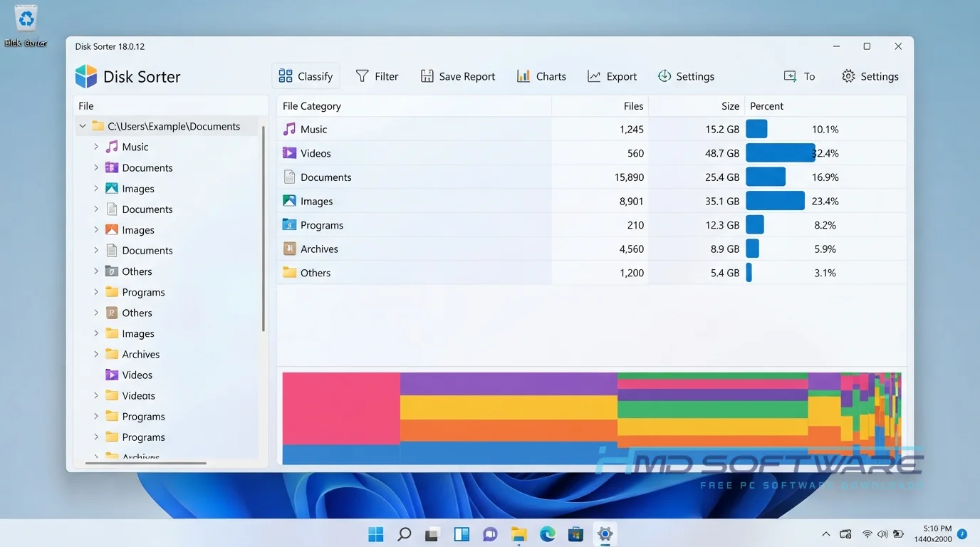This screenshot has height=547, width=980.
Task: Expand the brown-icon Others tree node
Action: tap(96, 313)
